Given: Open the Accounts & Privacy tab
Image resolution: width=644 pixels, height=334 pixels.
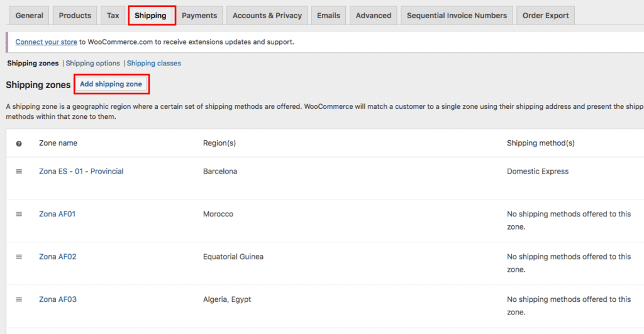Looking at the screenshot, I should pos(267,16).
